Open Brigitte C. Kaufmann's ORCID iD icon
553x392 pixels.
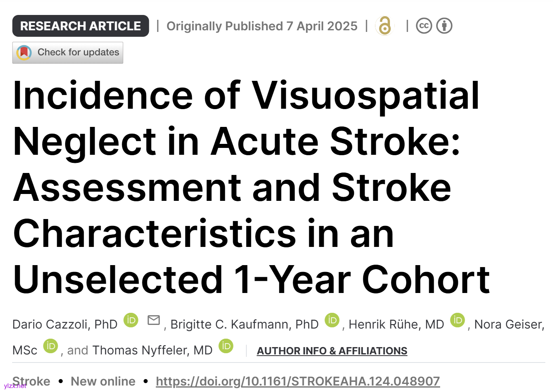pos(332,320)
